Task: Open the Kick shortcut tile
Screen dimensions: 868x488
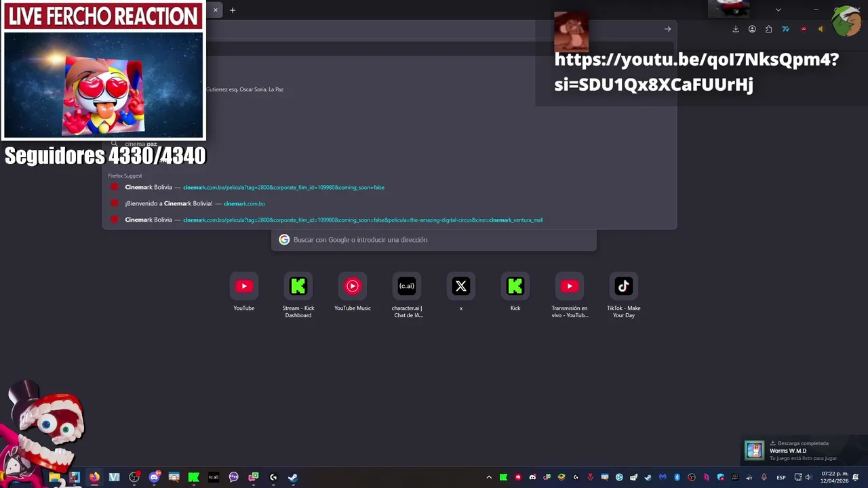Action: pyautogui.click(x=515, y=292)
